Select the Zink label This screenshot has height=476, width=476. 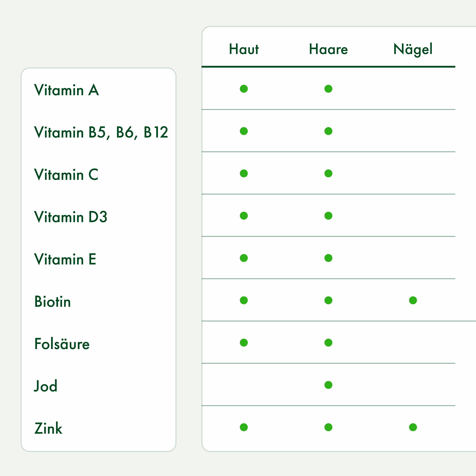[48, 428]
